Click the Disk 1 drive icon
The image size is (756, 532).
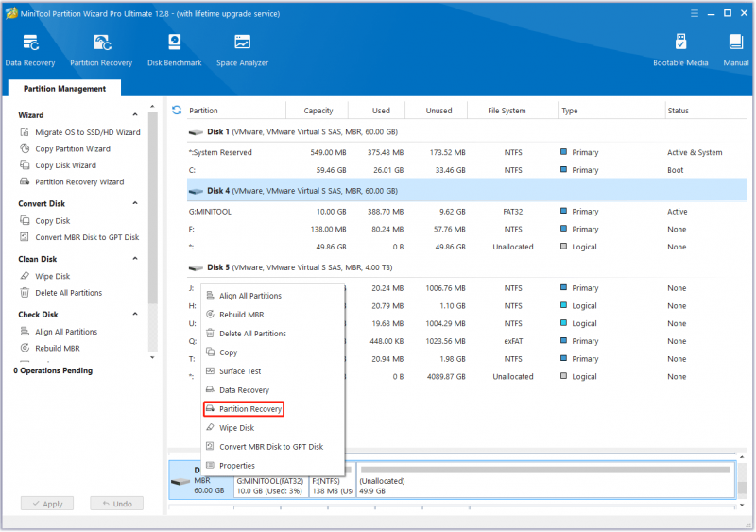click(x=196, y=132)
